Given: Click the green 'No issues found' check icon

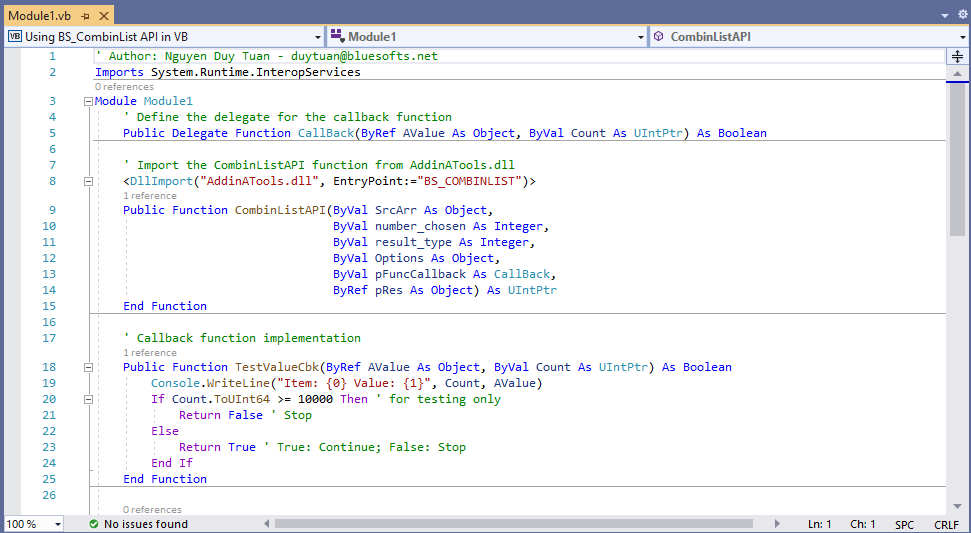Looking at the screenshot, I should [x=94, y=524].
